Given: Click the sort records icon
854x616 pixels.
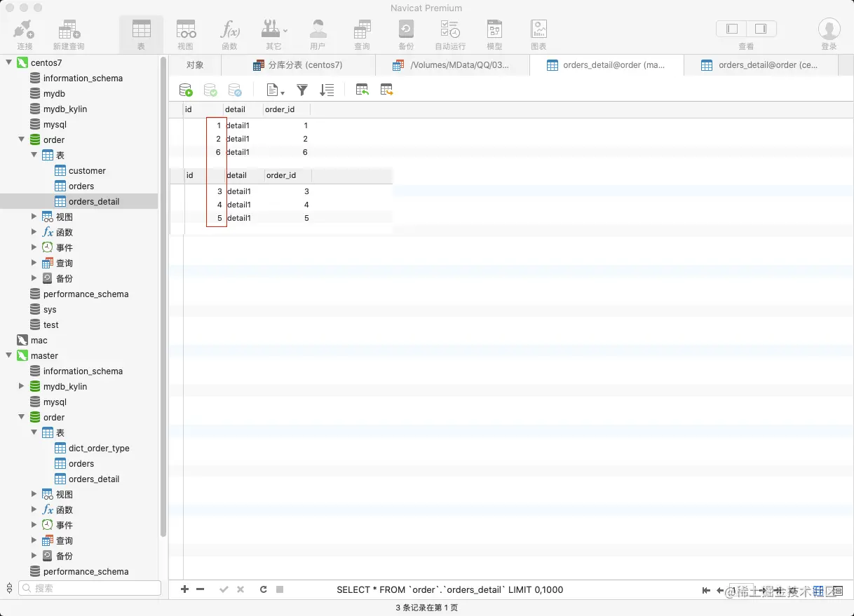Looking at the screenshot, I should [327, 90].
